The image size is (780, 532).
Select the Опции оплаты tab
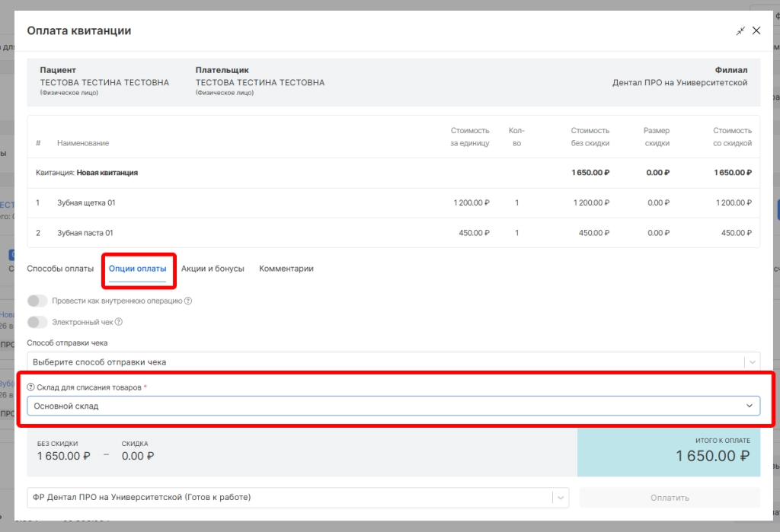coord(137,269)
